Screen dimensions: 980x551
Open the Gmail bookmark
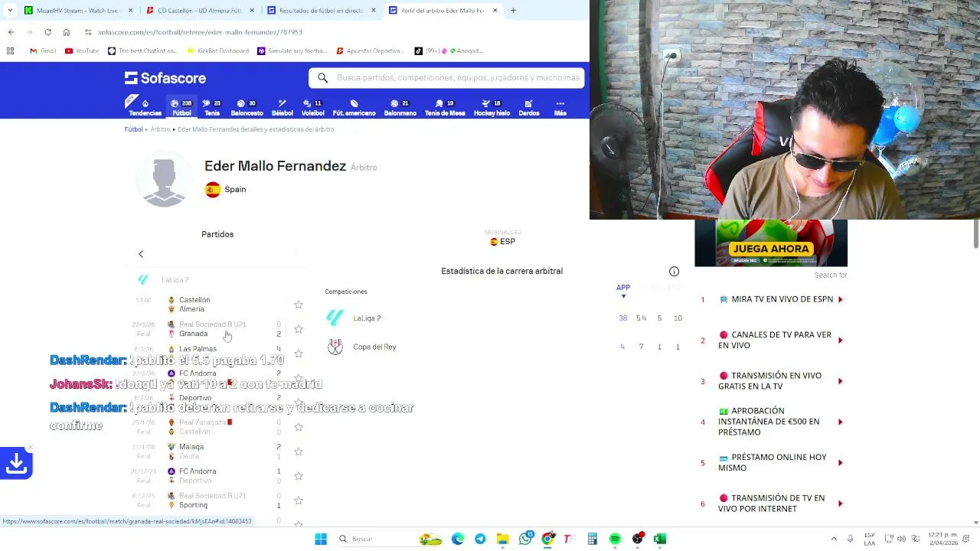43,51
